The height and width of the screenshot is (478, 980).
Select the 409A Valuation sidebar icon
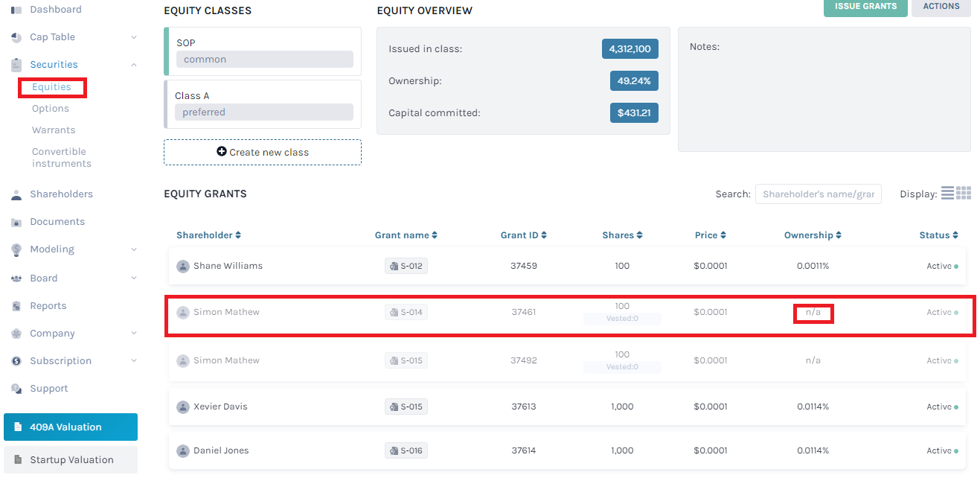click(x=17, y=427)
